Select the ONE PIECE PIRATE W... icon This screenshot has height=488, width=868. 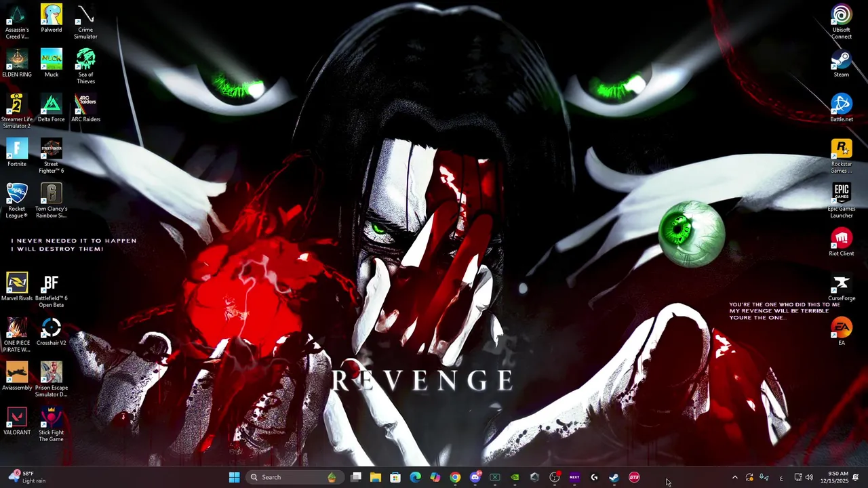click(17, 335)
